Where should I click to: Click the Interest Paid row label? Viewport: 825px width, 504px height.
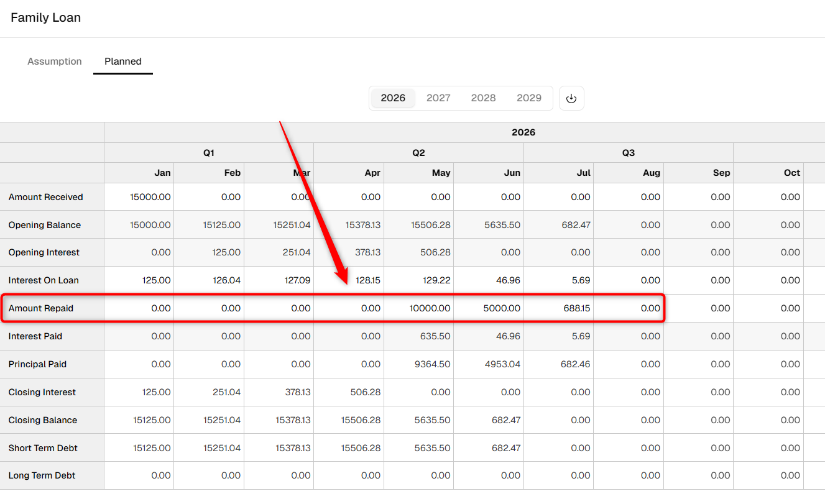tap(35, 336)
